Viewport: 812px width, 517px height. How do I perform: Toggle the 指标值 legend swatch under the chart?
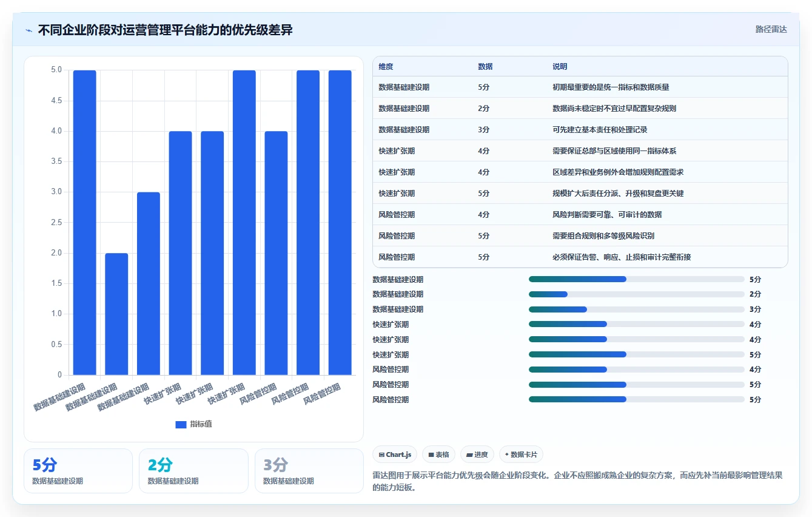coord(181,424)
